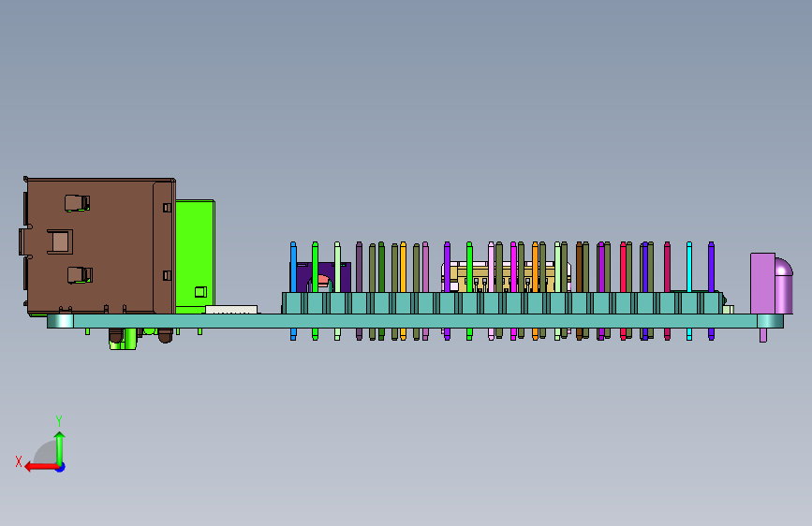Screen dimensions: 812x526
Task: Select the tan connector behind the header pins
Action: 505,277
